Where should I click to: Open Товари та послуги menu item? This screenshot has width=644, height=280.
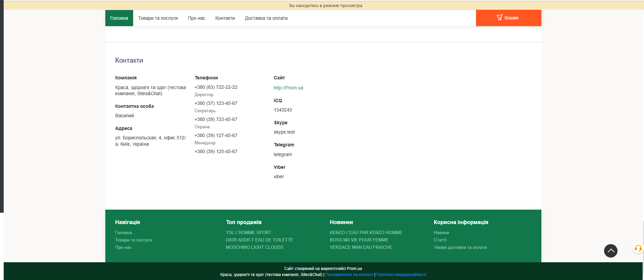click(x=158, y=18)
